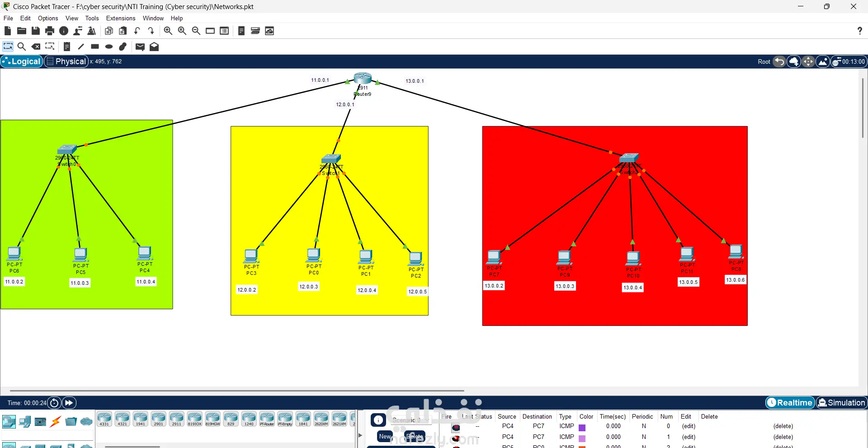Click lilac color swatch of PDU 1
The height and width of the screenshot is (448, 868).
(582, 438)
